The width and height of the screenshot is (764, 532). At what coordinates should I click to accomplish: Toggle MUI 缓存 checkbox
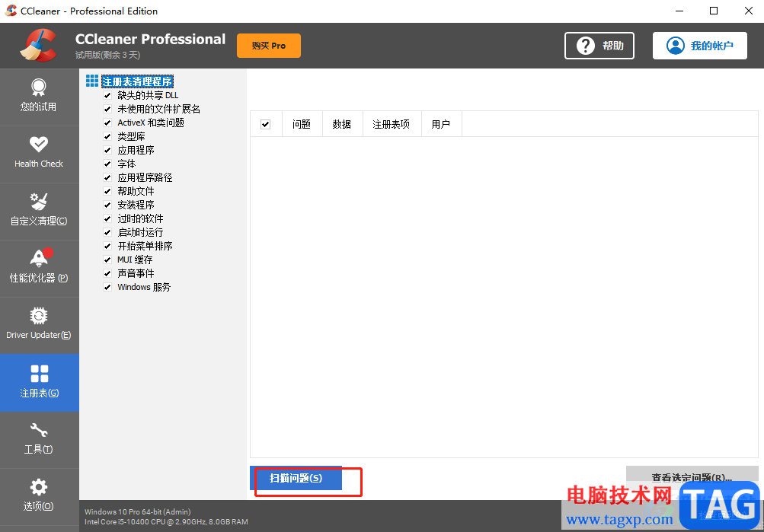click(x=107, y=260)
